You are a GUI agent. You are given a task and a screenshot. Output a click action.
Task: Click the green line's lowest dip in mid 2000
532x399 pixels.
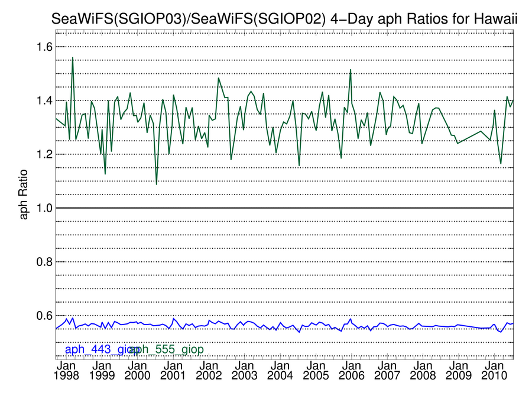157,184
